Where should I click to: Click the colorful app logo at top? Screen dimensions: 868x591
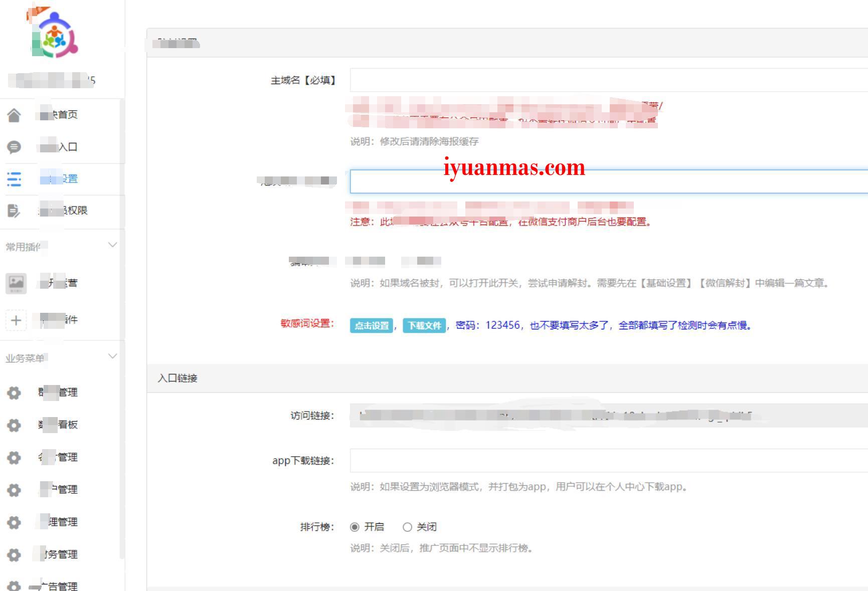click(x=54, y=33)
